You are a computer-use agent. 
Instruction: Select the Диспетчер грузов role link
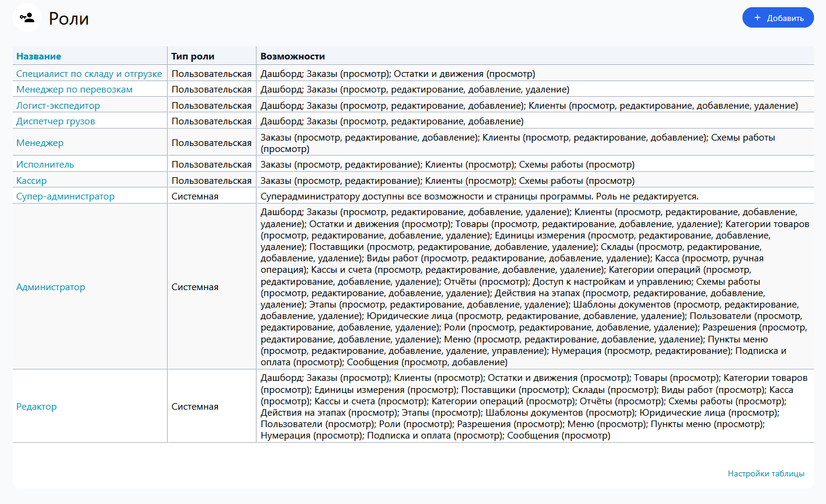click(56, 121)
